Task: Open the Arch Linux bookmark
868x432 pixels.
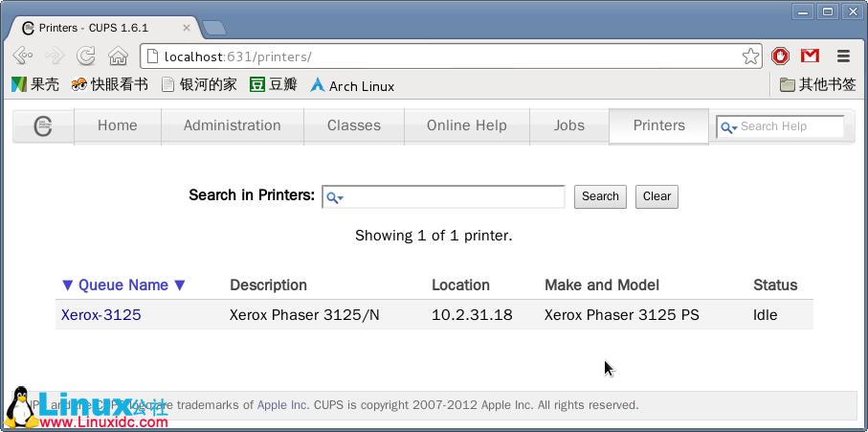Action: [x=351, y=85]
